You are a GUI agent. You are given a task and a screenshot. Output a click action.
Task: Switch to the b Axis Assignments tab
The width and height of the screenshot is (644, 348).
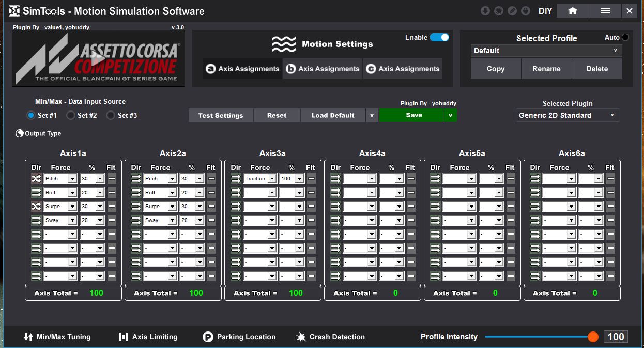323,69
